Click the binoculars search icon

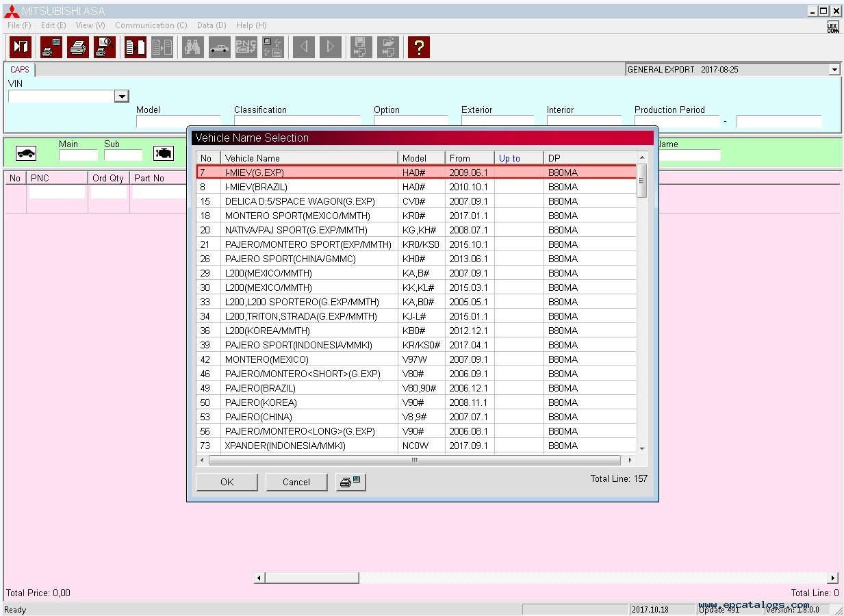click(x=192, y=47)
